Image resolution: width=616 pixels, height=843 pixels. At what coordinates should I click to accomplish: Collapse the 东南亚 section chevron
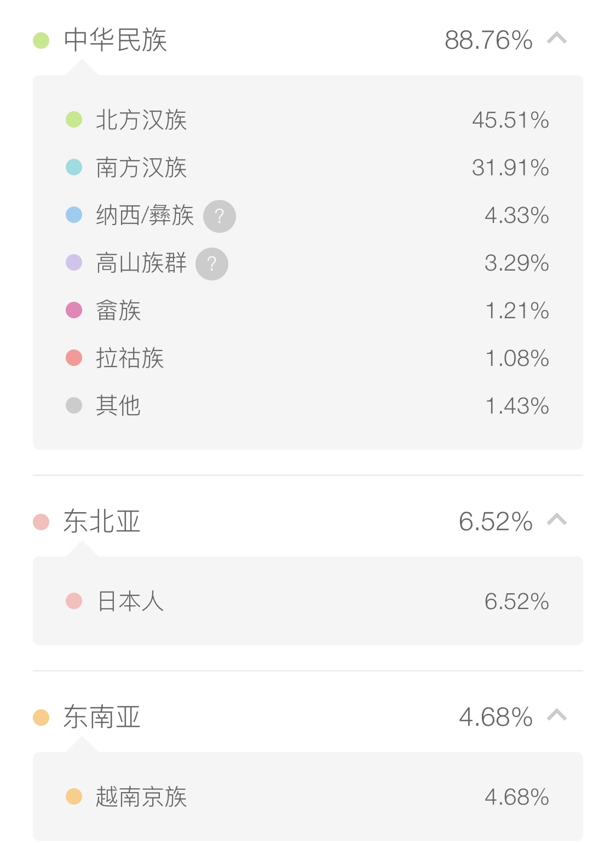click(x=557, y=715)
